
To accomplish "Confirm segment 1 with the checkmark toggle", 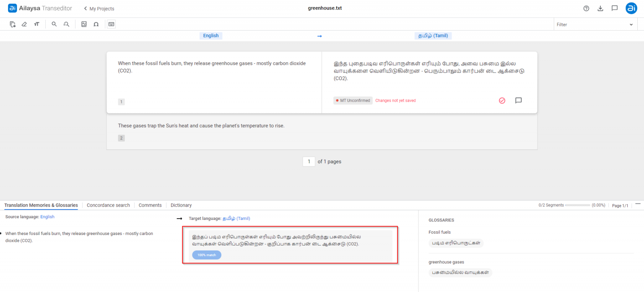I will coord(502,100).
